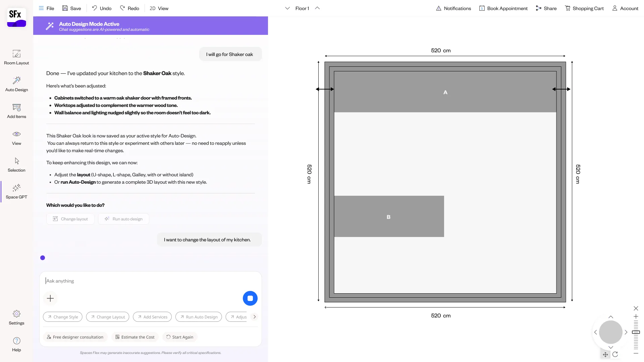Choose the Run Auto Design quick chip
644x362 pixels.
[199, 317]
